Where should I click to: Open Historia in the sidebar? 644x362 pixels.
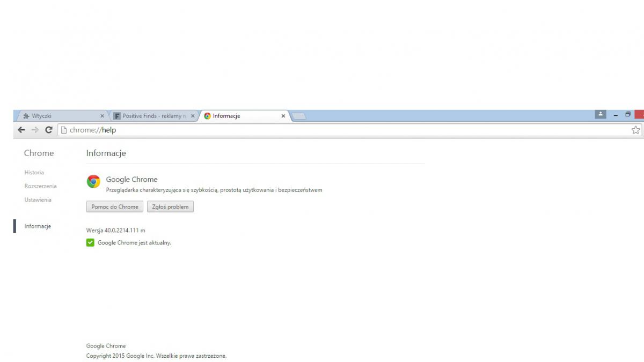34,173
